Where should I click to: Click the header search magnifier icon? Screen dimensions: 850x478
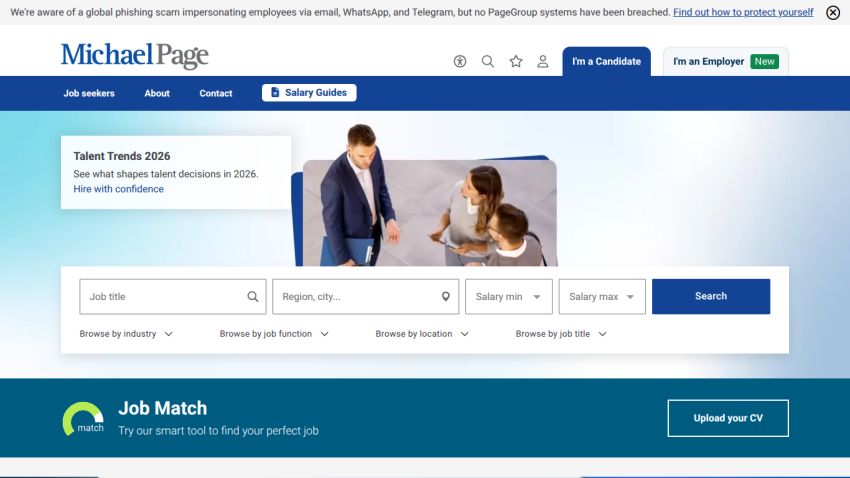tap(488, 61)
